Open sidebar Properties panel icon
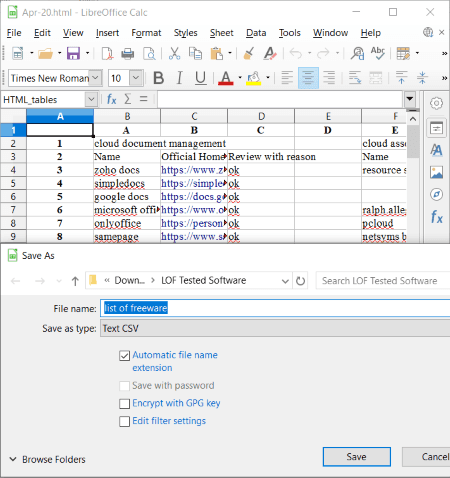Screen dimensions: 450x478 436,128
